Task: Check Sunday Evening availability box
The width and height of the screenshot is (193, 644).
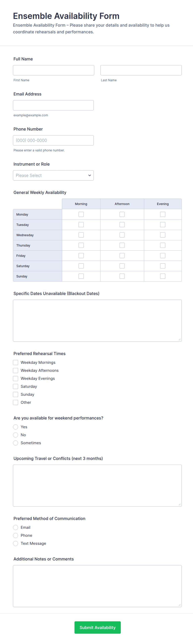Action: tap(163, 276)
